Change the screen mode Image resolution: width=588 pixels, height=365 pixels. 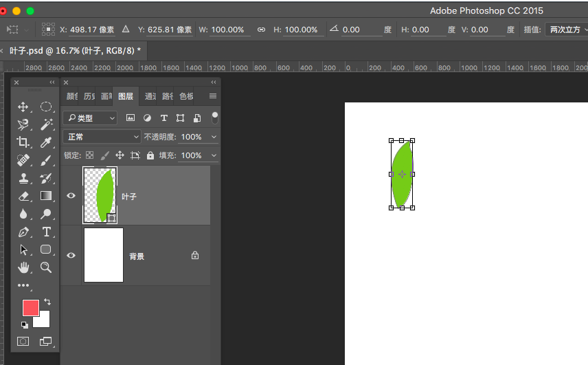pos(46,341)
